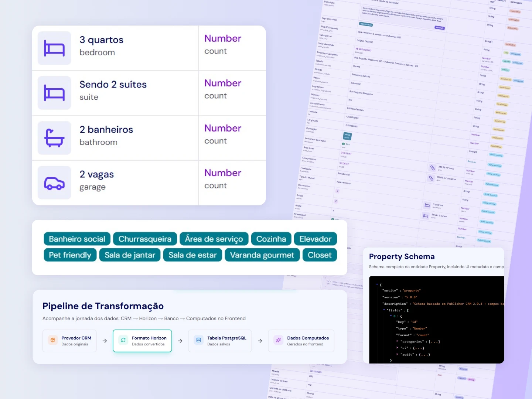Expand the "audit" node in the schema JSON

[398, 354]
